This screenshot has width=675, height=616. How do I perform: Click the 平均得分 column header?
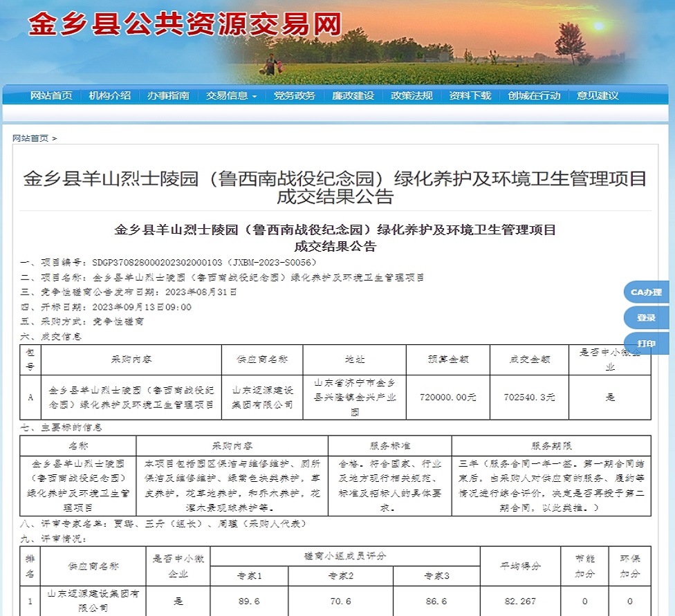521,566
